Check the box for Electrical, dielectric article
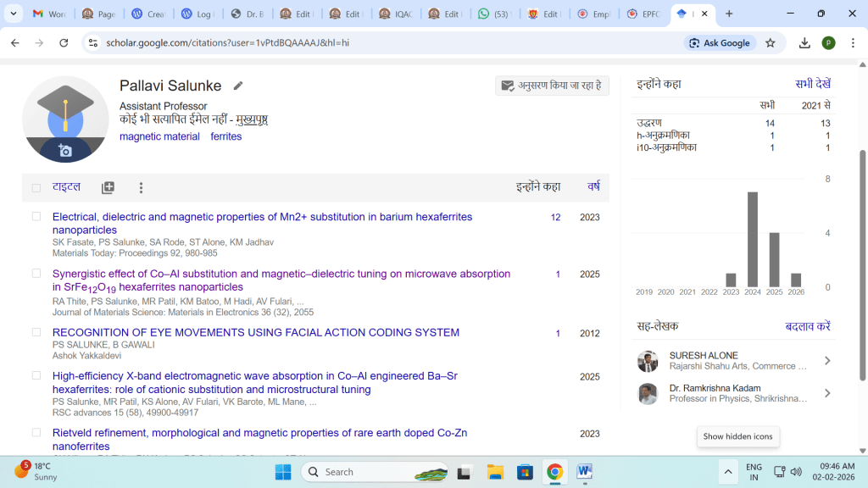Screen dimensions: 868x488 [x=36, y=217]
